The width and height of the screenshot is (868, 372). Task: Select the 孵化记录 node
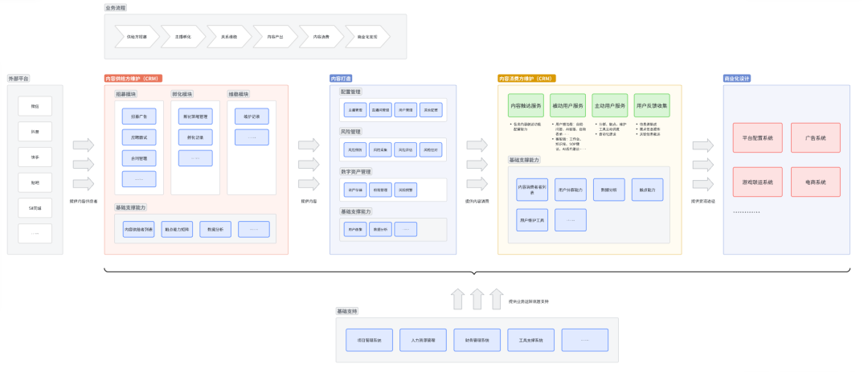tap(195, 137)
